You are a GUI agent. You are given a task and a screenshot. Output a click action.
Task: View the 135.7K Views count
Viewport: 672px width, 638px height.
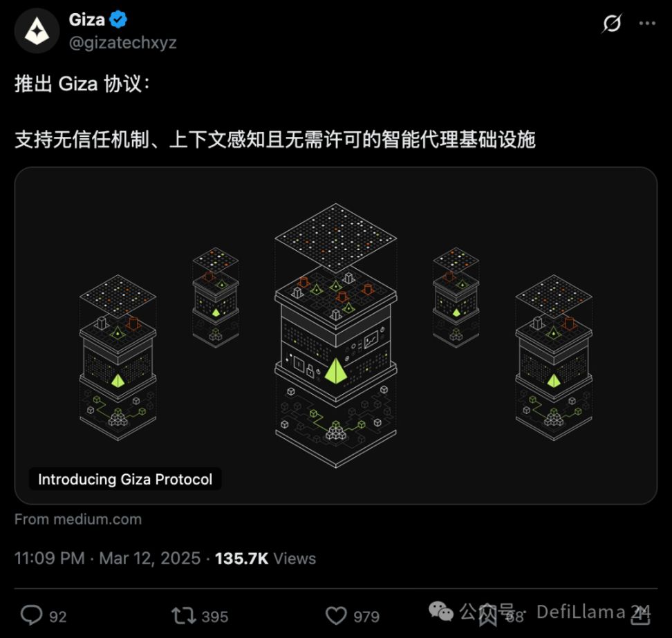[x=265, y=559]
